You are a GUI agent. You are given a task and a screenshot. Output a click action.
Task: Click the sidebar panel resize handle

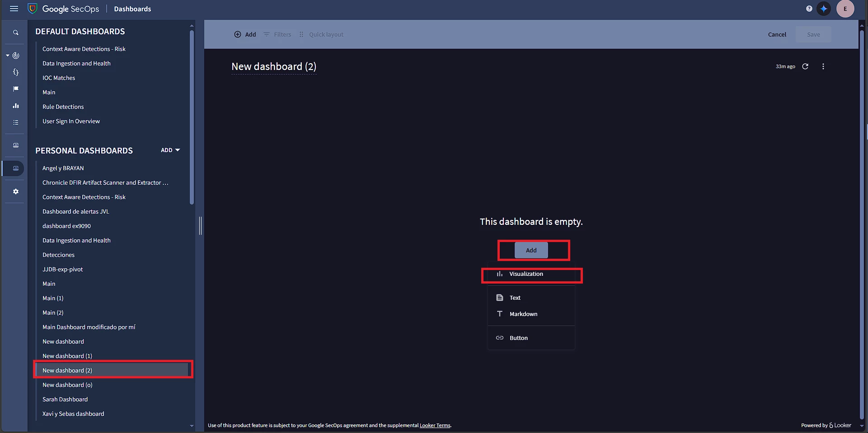pyautogui.click(x=200, y=226)
